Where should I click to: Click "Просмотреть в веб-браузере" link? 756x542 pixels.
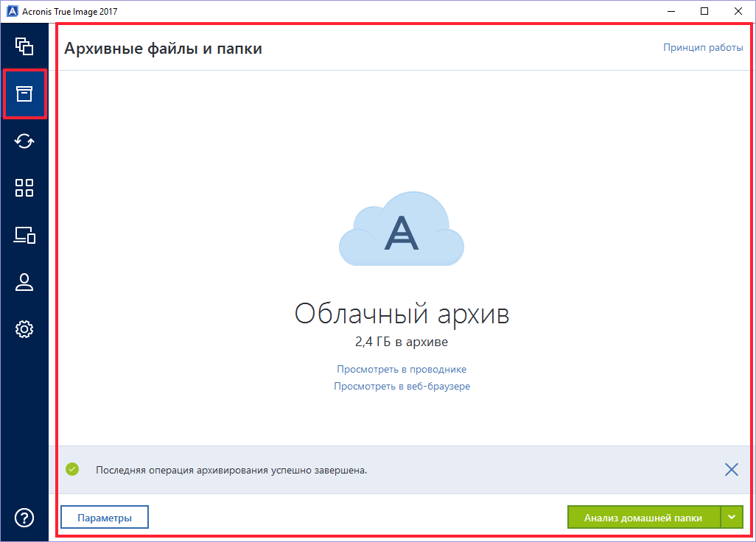tap(402, 387)
